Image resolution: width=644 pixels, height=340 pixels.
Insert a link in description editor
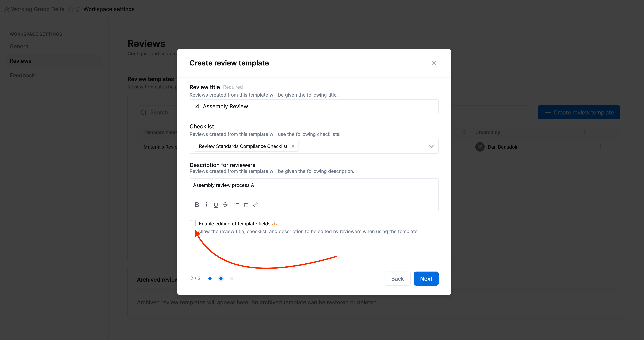[x=255, y=205]
